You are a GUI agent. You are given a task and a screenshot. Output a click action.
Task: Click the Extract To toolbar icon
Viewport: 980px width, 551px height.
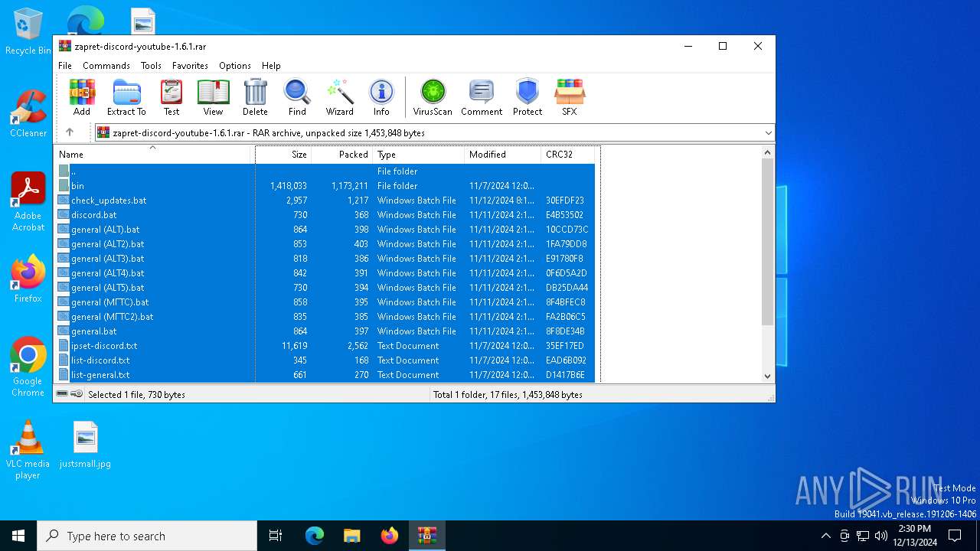click(x=126, y=97)
